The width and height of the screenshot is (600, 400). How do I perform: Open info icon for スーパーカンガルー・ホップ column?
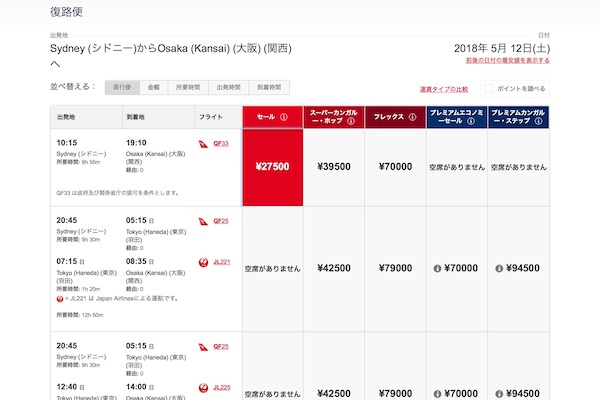point(351,121)
